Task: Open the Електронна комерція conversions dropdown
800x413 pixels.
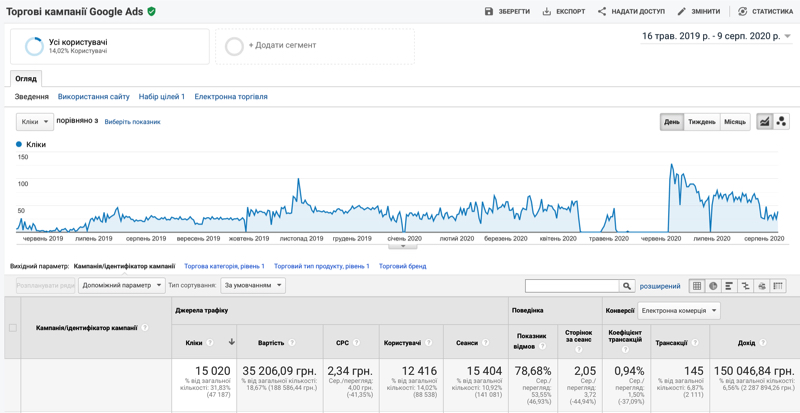Action: point(679,311)
